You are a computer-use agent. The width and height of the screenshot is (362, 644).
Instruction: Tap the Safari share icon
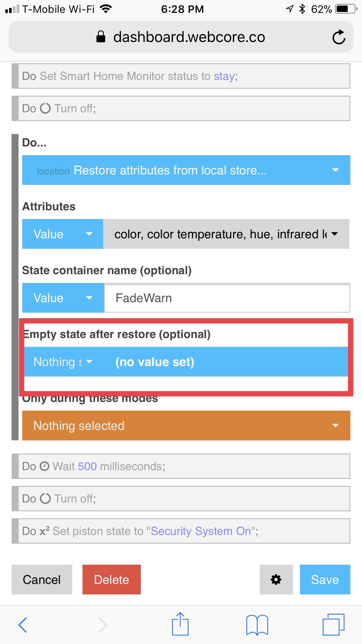pyautogui.click(x=180, y=624)
